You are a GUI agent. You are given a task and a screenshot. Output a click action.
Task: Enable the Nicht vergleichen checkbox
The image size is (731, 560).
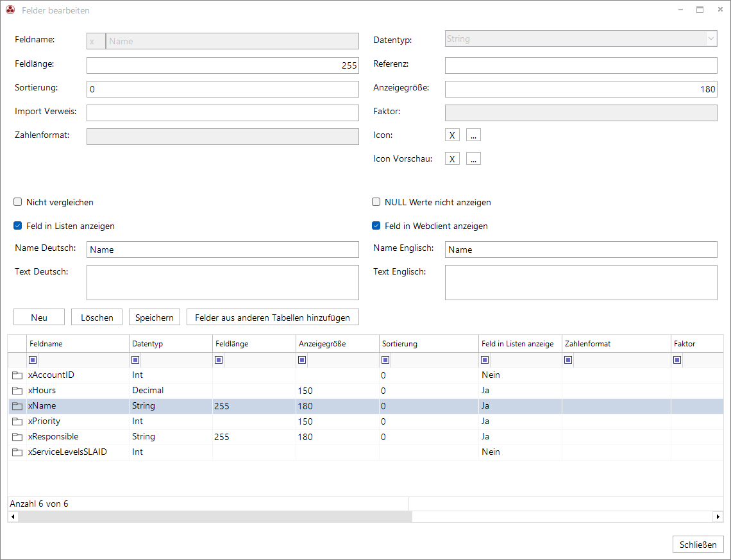(x=18, y=202)
